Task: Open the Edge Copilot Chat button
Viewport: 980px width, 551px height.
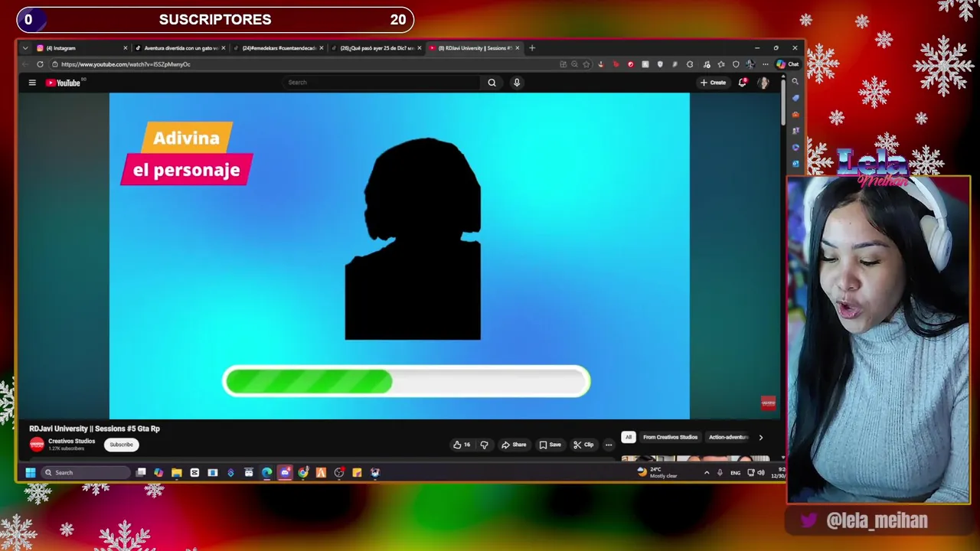Action: click(787, 64)
